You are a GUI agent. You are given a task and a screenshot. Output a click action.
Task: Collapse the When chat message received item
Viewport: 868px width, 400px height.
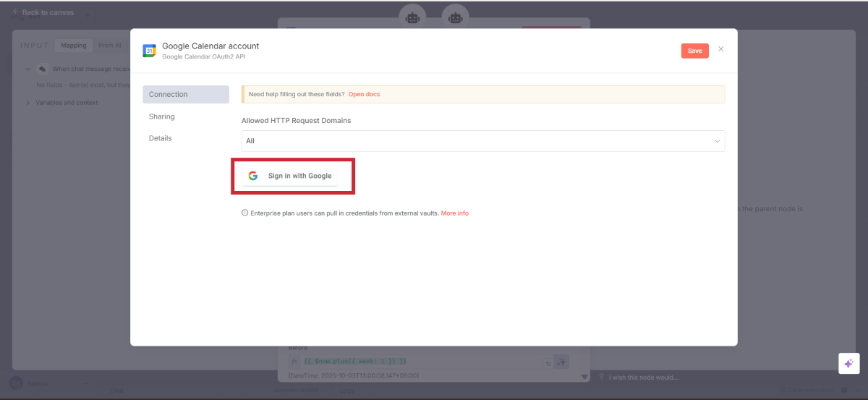click(27, 69)
